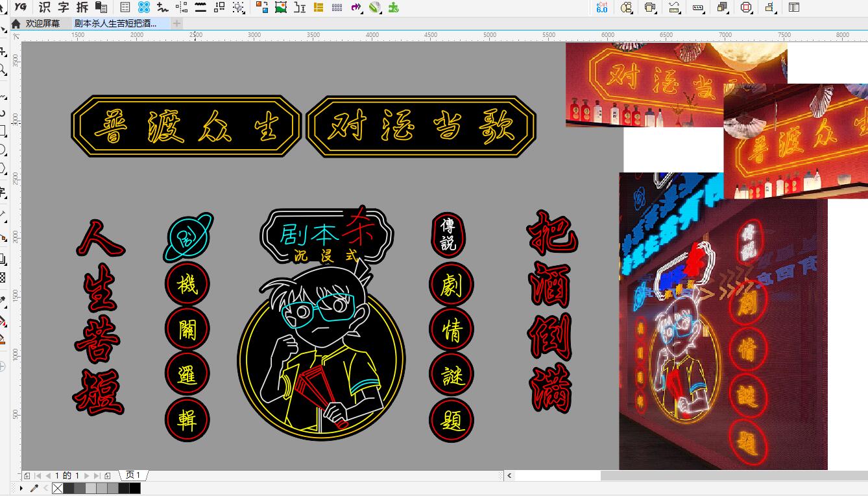Screen dimensions: 868x496
Task: Open the purple arrow tool flyout
Action: 356,7
